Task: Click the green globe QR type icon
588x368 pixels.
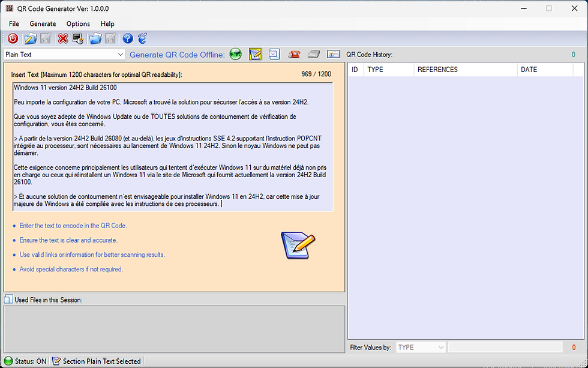Action: 235,55
